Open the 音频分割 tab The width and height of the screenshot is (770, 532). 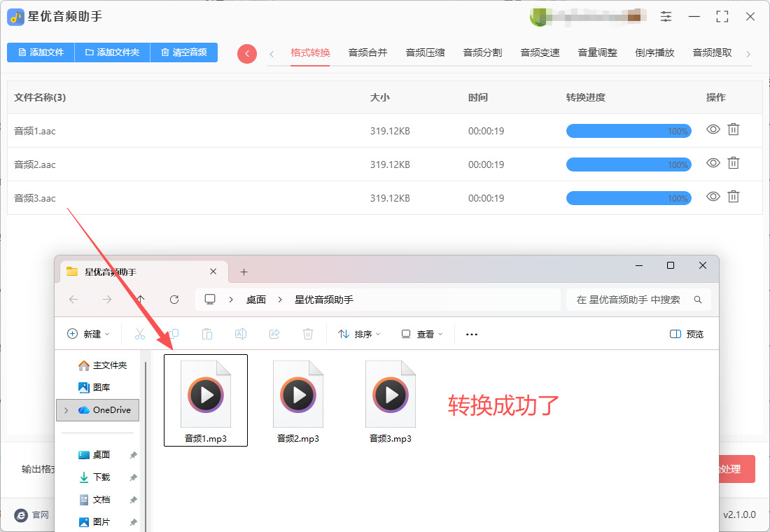[x=482, y=52]
